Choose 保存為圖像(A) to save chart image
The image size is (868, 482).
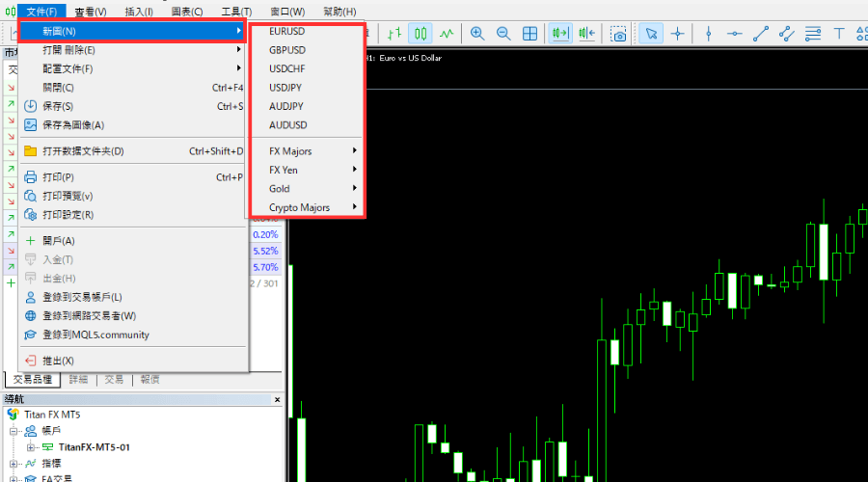(73, 124)
